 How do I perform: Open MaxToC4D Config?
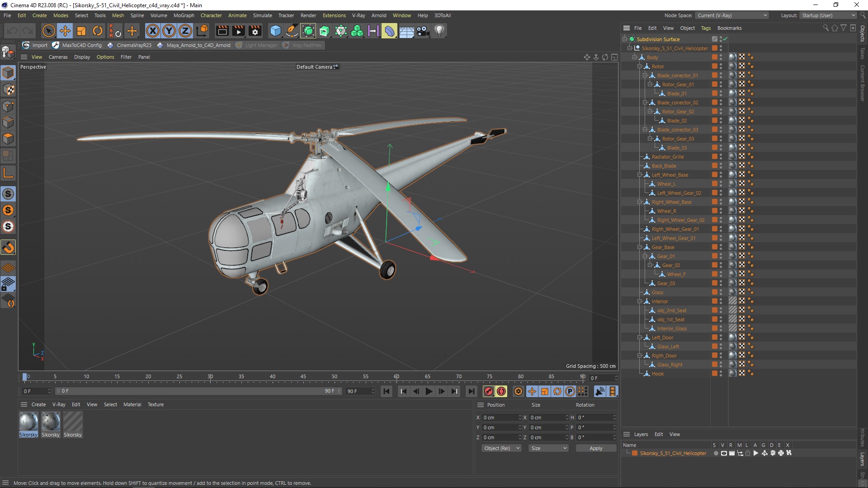[x=77, y=45]
